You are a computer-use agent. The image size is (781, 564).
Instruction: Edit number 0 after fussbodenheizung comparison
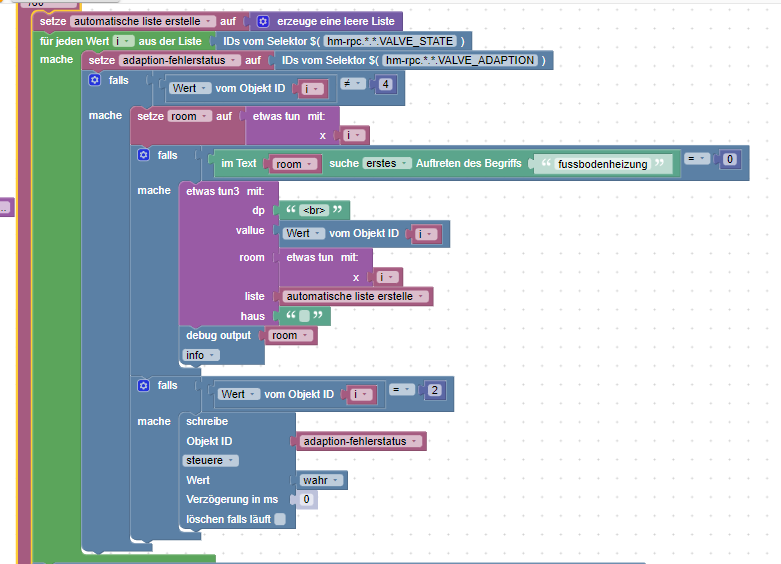click(730, 159)
